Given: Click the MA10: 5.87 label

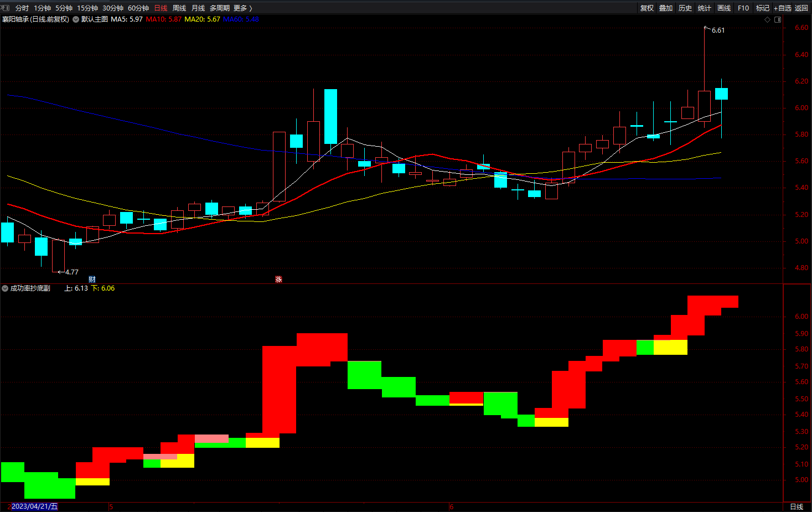Looking at the screenshot, I should click(x=164, y=19).
